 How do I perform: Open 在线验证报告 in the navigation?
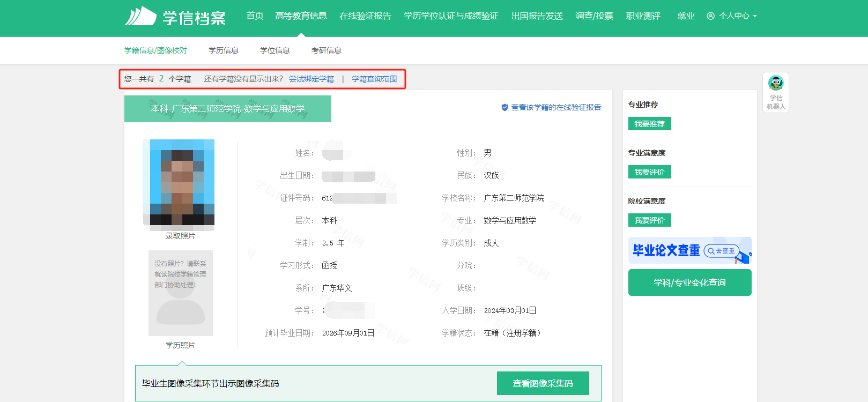click(x=365, y=16)
